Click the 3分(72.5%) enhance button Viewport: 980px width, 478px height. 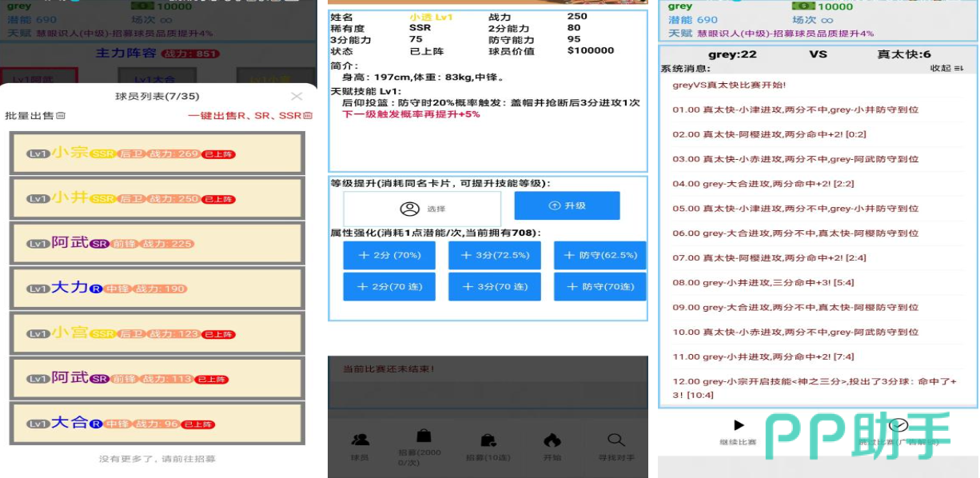(x=494, y=255)
